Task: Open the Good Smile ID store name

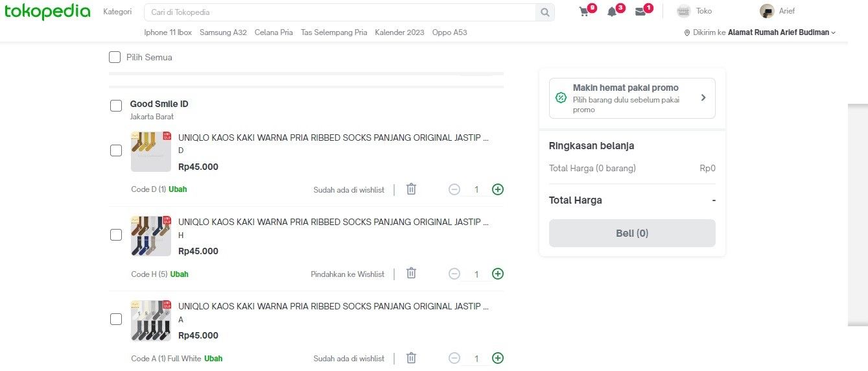Action: 159,104
